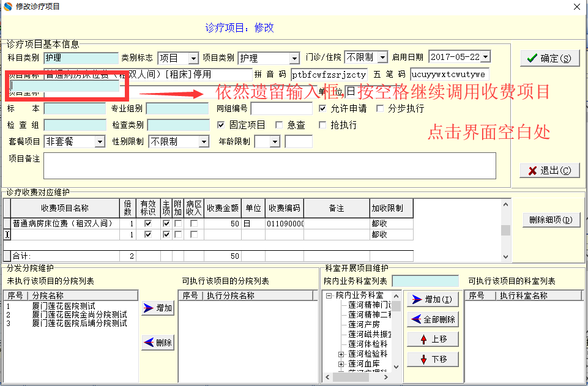The height and width of the screenshot is (386, 588).
Task: Select 厦门莲花医院金尚分院测试 in branch list
Action: (x=80, y=315)
